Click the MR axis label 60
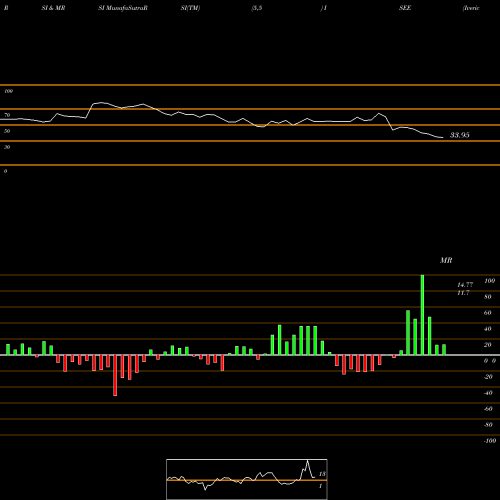The width and height of the screenshot is (500, 500). click(x=488, y=313)
